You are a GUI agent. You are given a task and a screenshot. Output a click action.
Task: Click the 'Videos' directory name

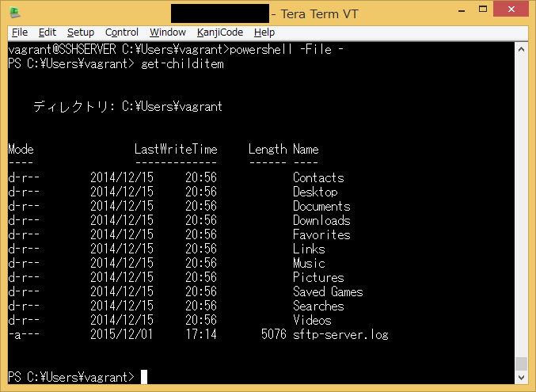[x=312, y=320]
